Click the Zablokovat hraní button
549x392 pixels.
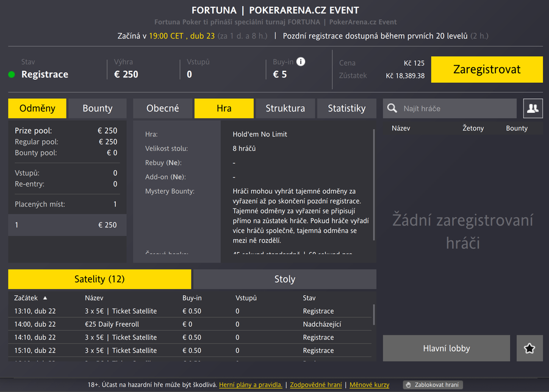[432, 385]
